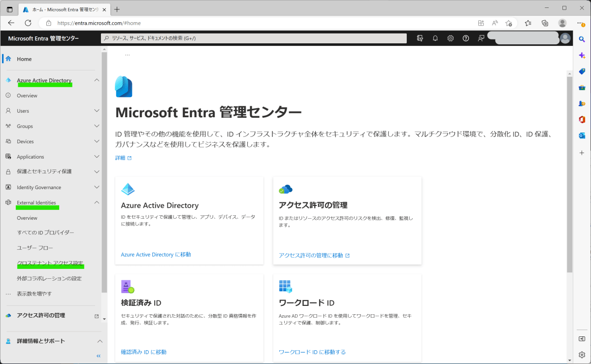
Task: Click the breadcrumb ellipsis above logo
Action: coord(127,55)
